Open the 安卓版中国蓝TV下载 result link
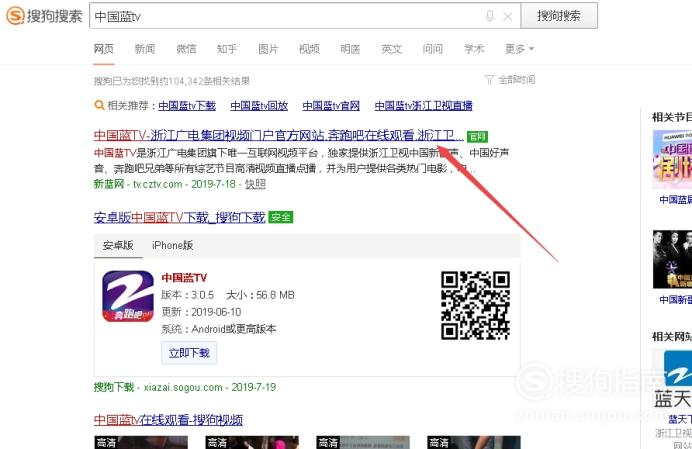692x449 pixels. (180, 217)
